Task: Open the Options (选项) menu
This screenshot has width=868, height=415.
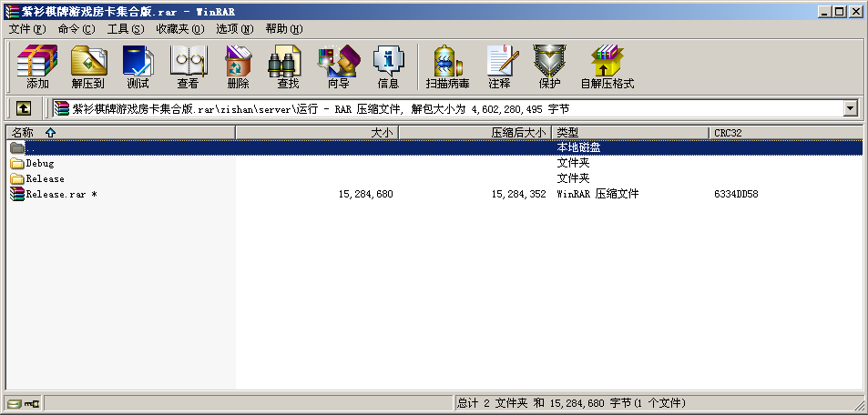Action: (235, 29)
